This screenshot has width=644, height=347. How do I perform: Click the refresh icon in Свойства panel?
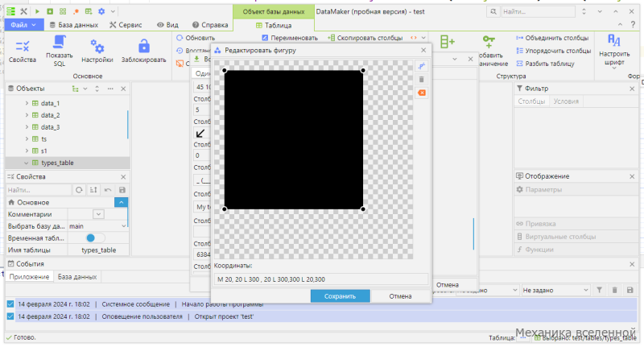(x=79, y=190)
